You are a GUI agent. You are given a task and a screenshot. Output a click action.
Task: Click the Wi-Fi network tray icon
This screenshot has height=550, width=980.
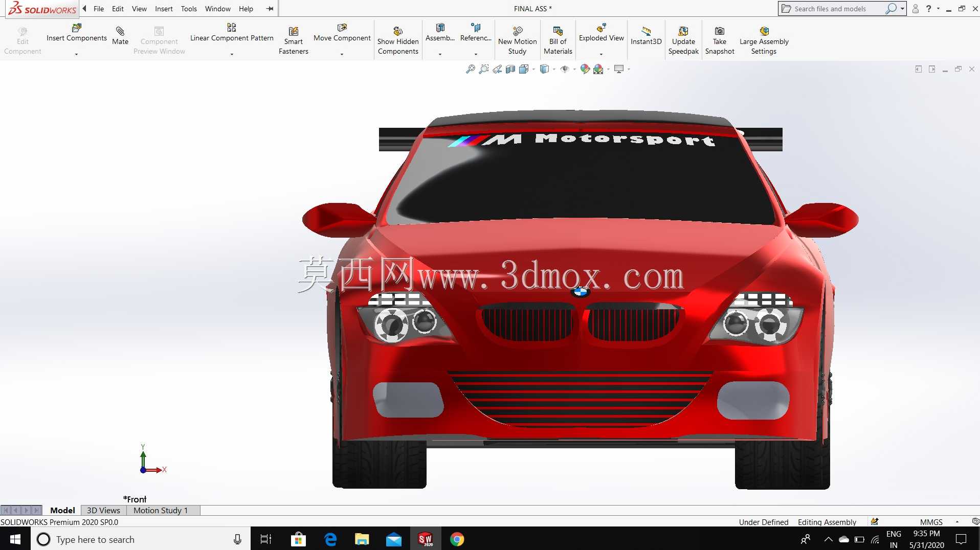(x=875, y=539)
